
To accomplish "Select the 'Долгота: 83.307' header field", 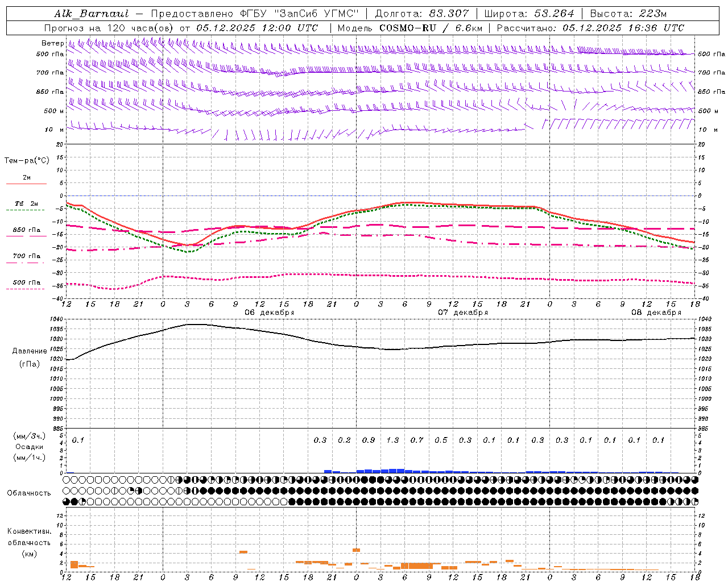I will (x=422, y=14).
